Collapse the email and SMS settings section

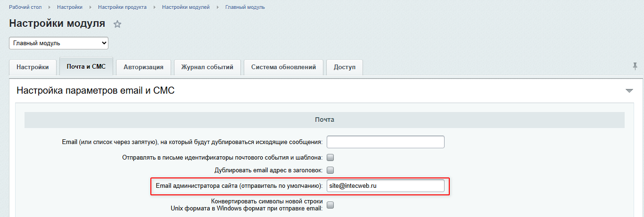[x=629, y=90]
